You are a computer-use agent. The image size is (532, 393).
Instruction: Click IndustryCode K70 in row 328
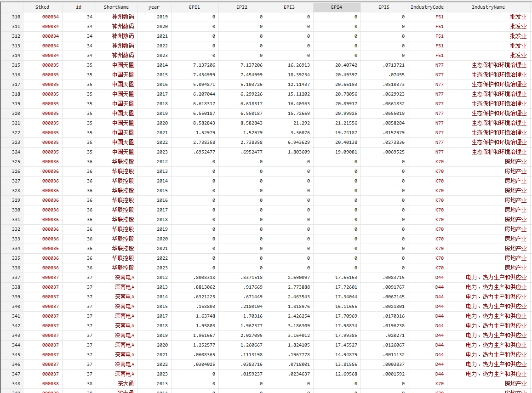[x=440, y=191]
